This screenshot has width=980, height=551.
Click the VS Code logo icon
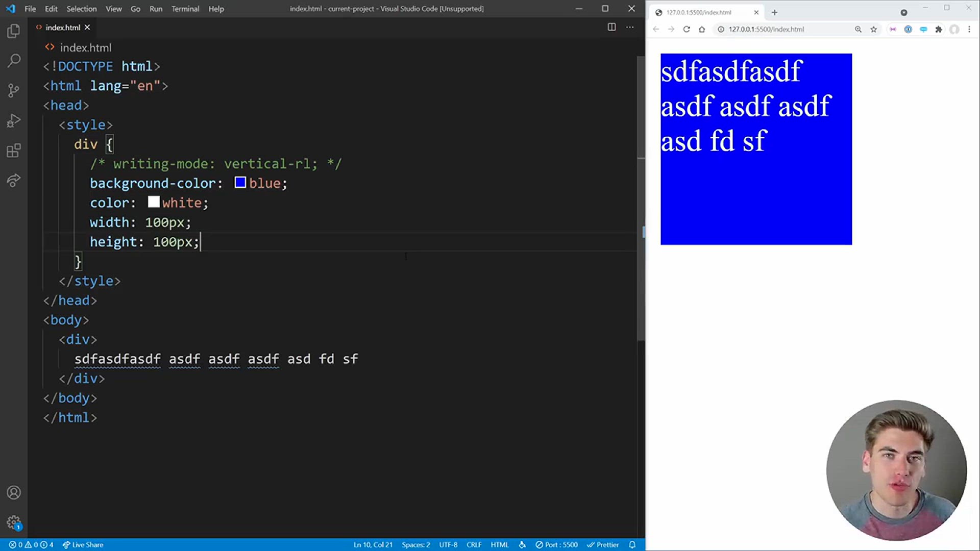11,9
